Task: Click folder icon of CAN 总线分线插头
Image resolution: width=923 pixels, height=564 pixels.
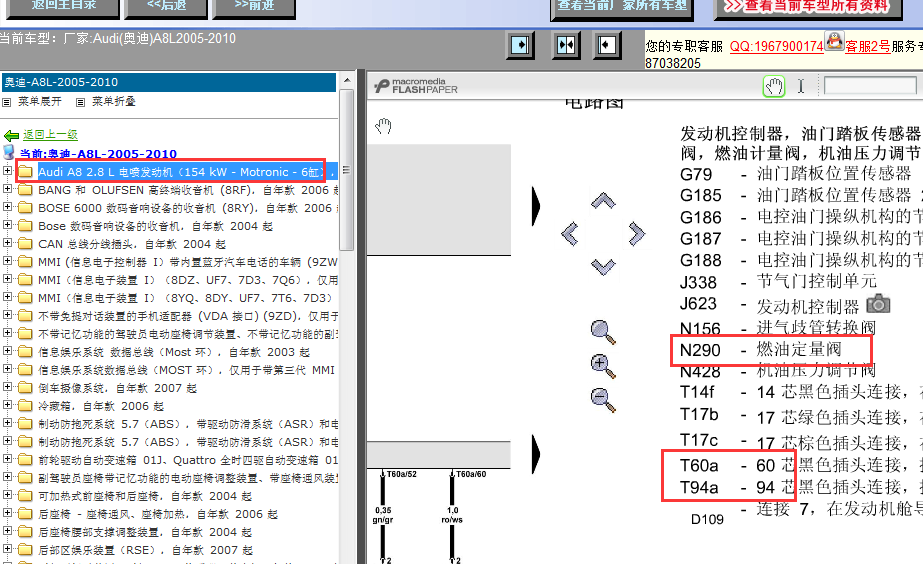Action: [25, 243]
